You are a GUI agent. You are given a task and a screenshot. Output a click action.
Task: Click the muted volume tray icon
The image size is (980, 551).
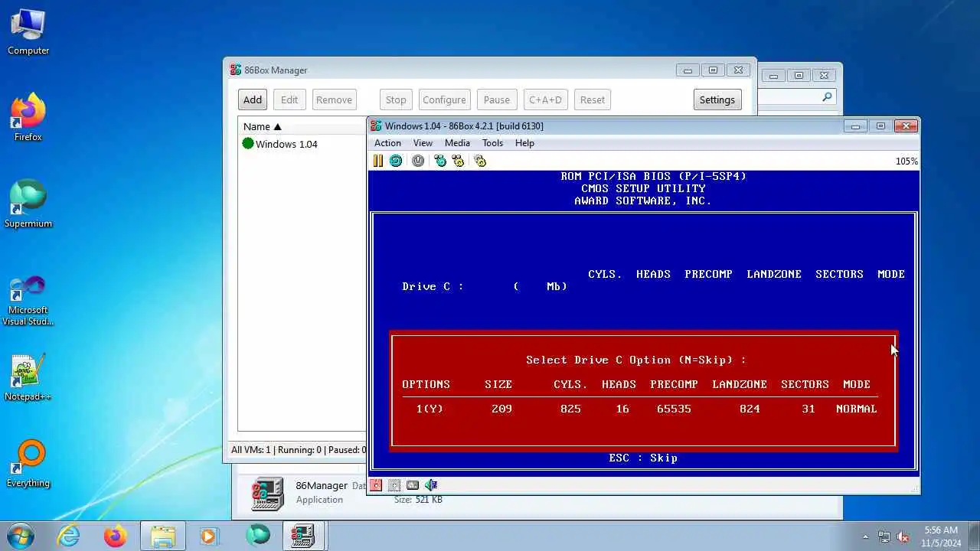tap(903, 536)
